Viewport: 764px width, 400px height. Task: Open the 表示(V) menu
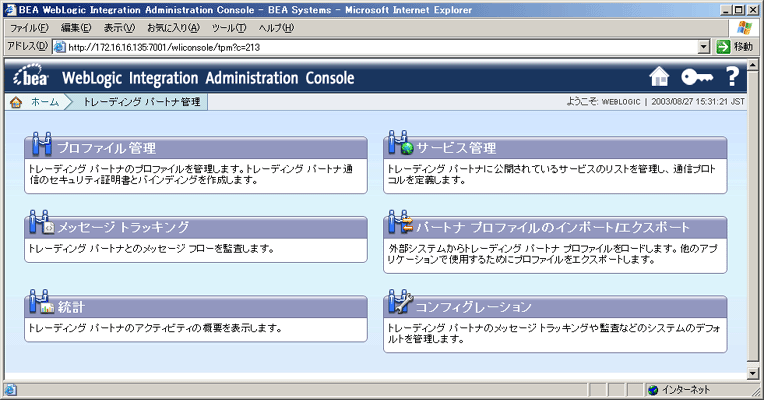click(119, 28)
